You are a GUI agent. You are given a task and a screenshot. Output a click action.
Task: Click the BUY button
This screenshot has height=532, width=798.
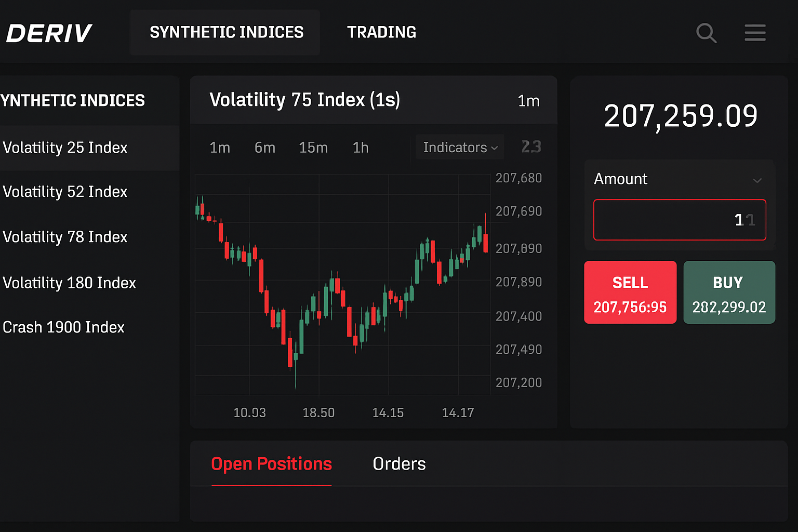tap(729, 292)
